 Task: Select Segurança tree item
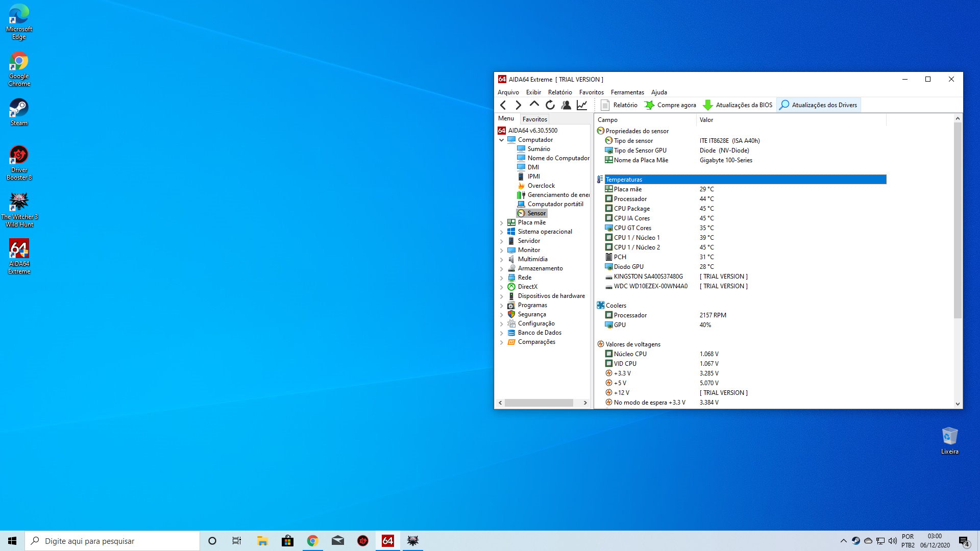click(532, 314)
